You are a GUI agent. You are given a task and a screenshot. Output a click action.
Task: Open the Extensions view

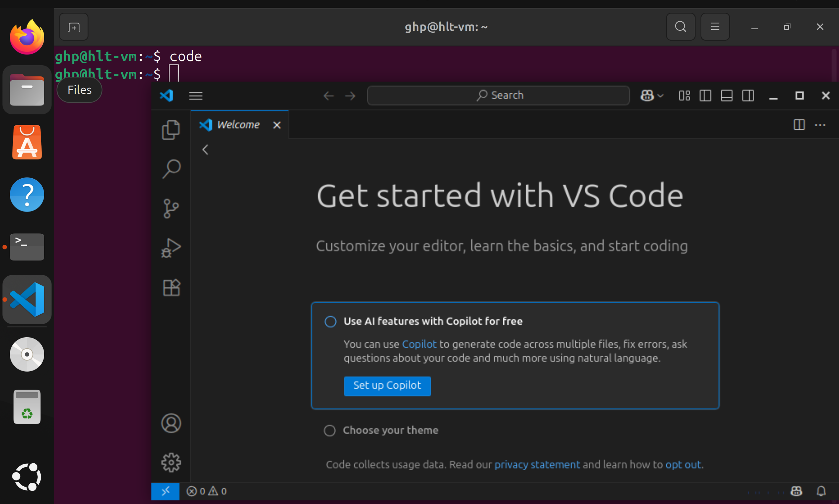[171, 288]
